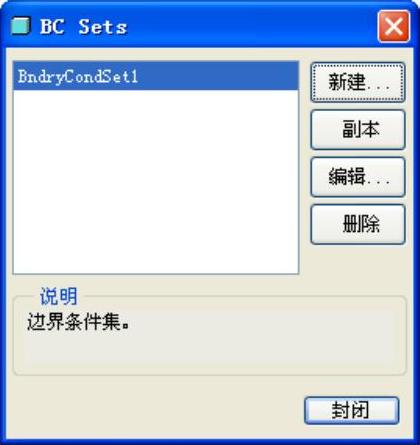420x445 pixels.
Task: Click the 新建... button
Action: (358, 82)
